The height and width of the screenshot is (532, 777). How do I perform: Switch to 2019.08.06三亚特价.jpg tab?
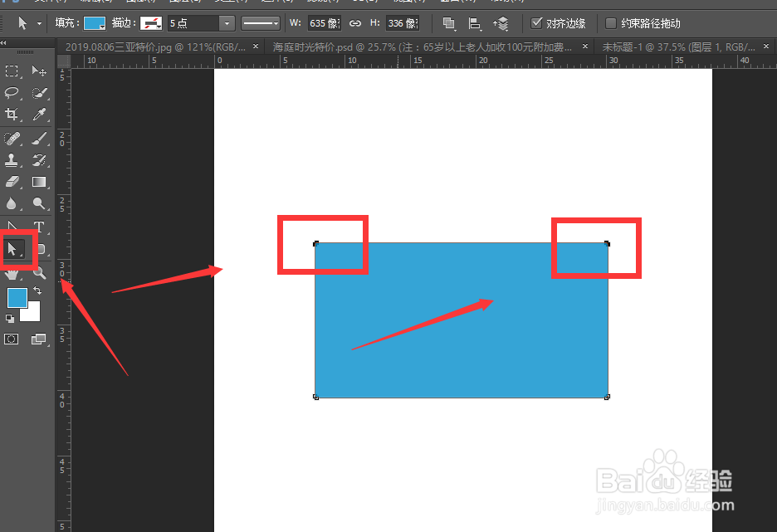pyautogui.click(x=155, y=47)
